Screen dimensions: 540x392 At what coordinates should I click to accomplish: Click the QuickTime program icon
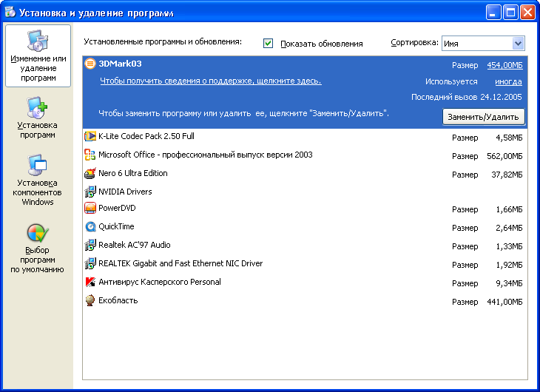click(90, 227)
